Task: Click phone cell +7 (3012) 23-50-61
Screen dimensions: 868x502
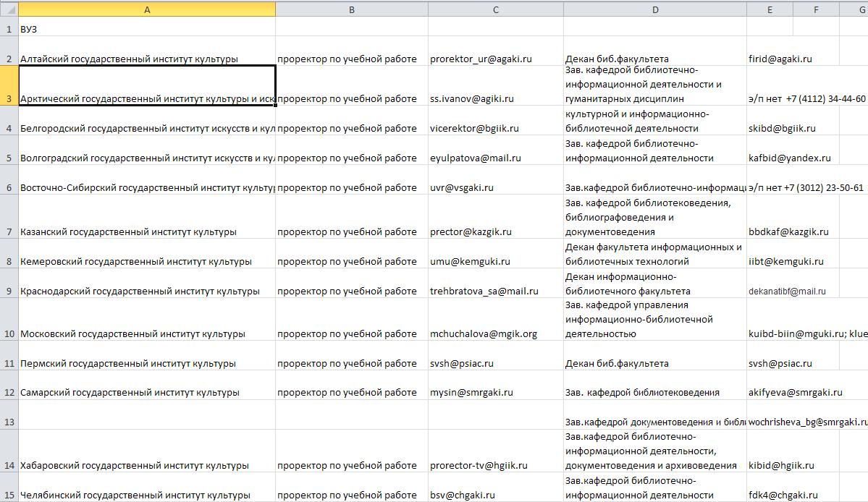Action: tap(806, 187)
